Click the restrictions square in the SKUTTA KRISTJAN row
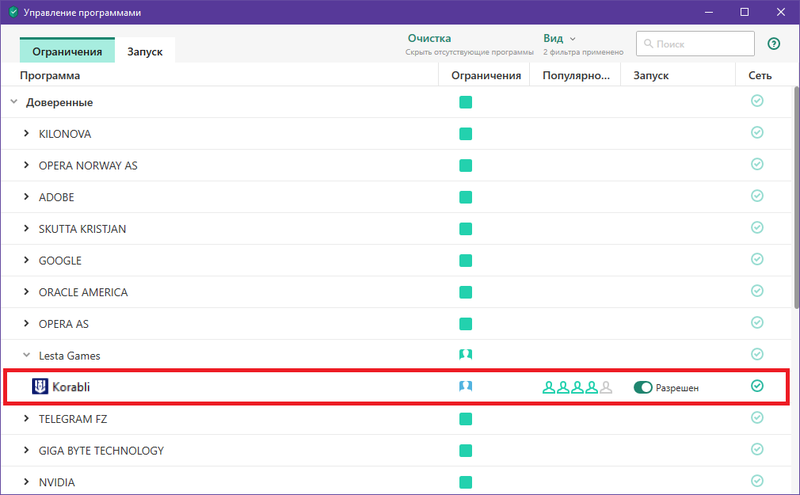The width and height of the screenshot is (800, 495). pos(465,229)
